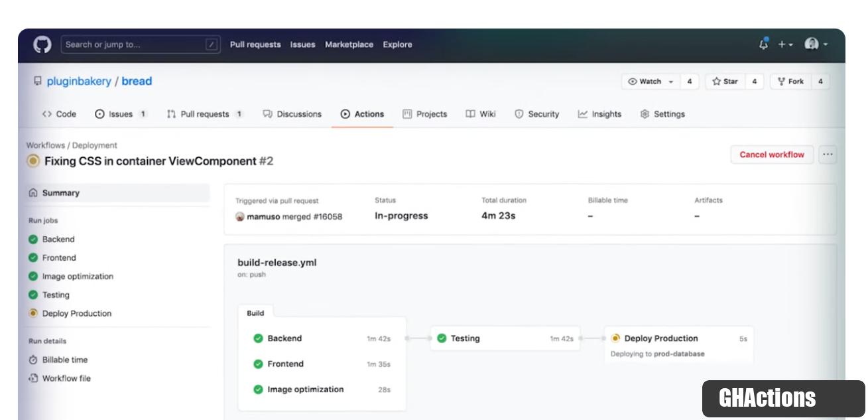Fork the bread repository
868x420 pixels.
pyautogui.click(x=790, y=82)
